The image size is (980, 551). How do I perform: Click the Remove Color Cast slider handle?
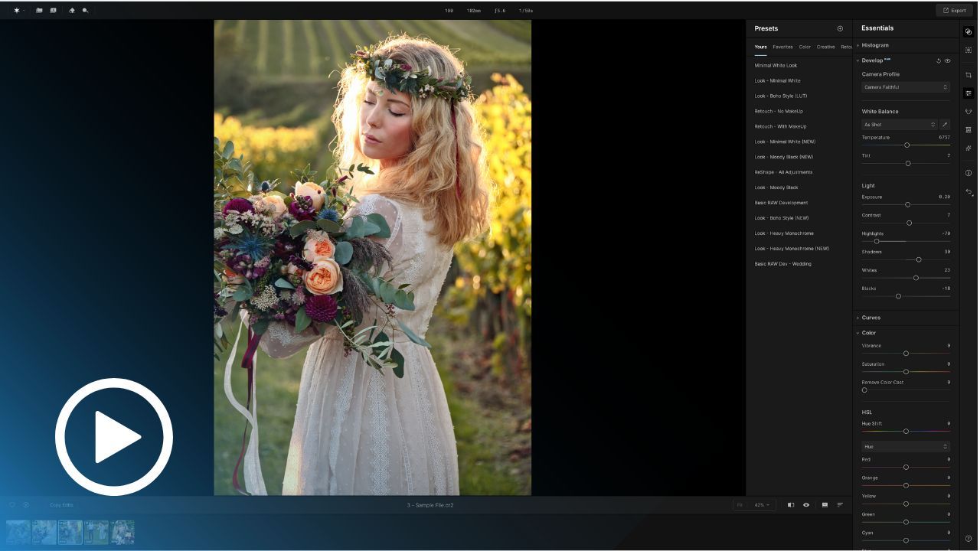pos(864,390)
